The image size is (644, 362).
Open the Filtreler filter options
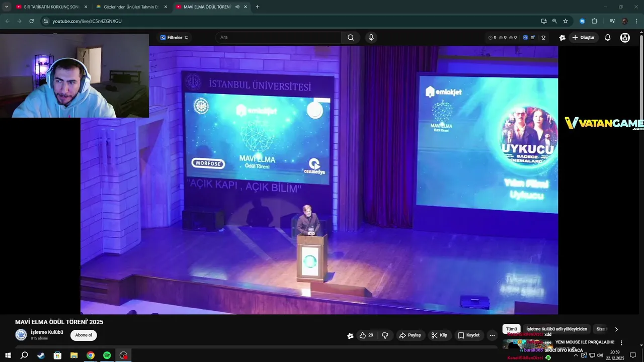[174, 38]
